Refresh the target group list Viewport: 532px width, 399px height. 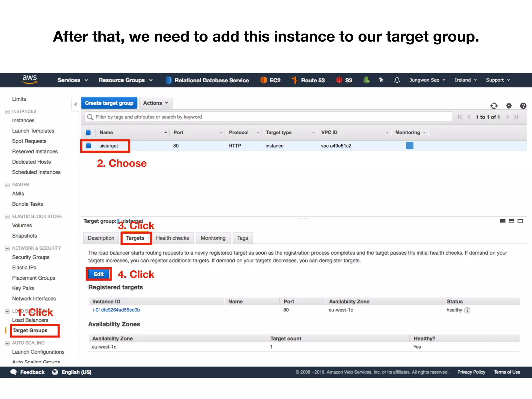tap(494, 106)
